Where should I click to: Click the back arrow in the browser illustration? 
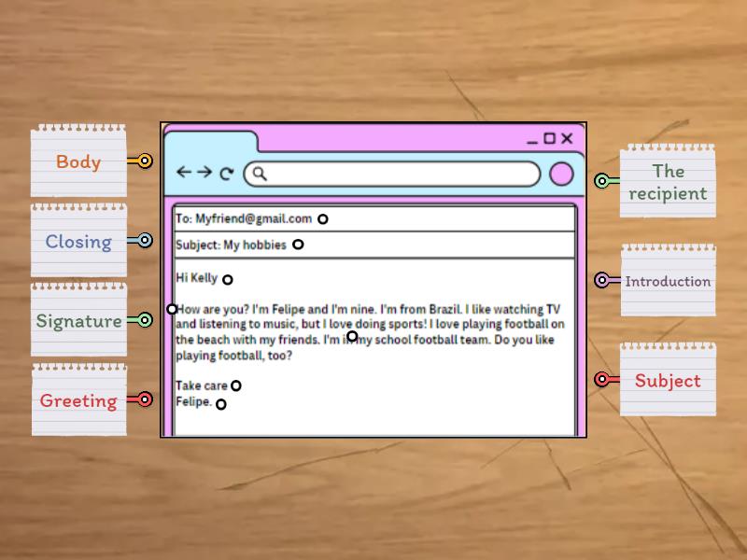tap(184, 173)
